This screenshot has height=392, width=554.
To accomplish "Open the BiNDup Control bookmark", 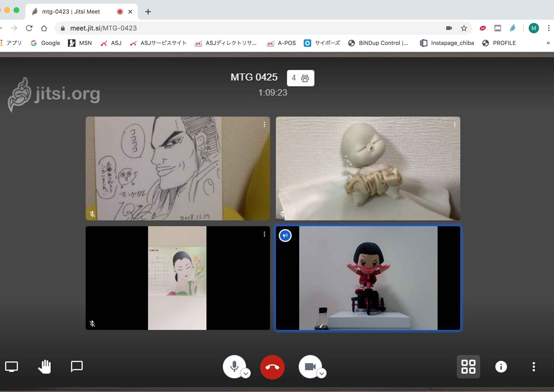I will tap(378, 43).
